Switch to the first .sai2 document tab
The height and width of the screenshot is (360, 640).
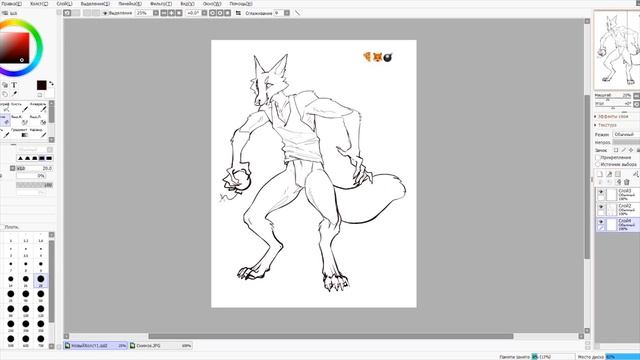point(96,346)
